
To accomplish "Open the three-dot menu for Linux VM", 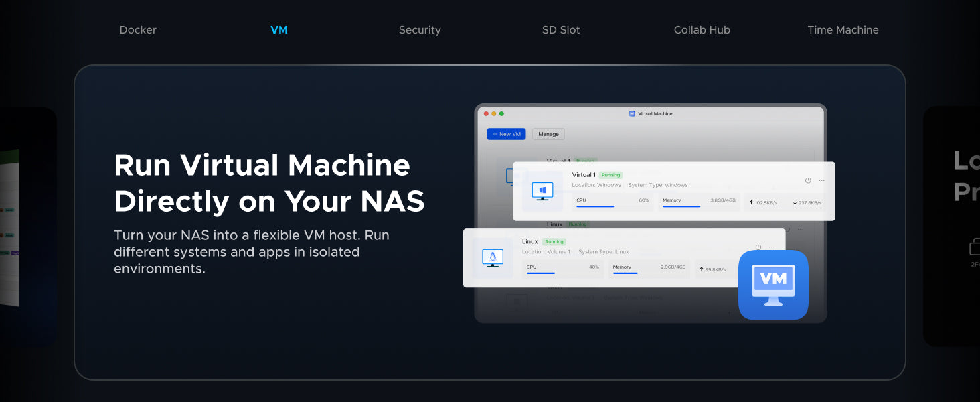I will pos(772,247).
